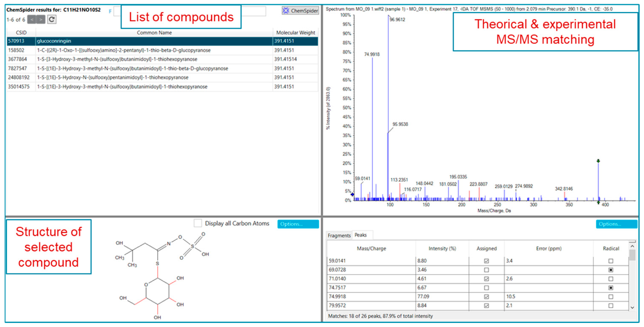Toggle Radical checkbox for 59.0141 peak
This screenshot has width=644, height=327.
(611, 261)
